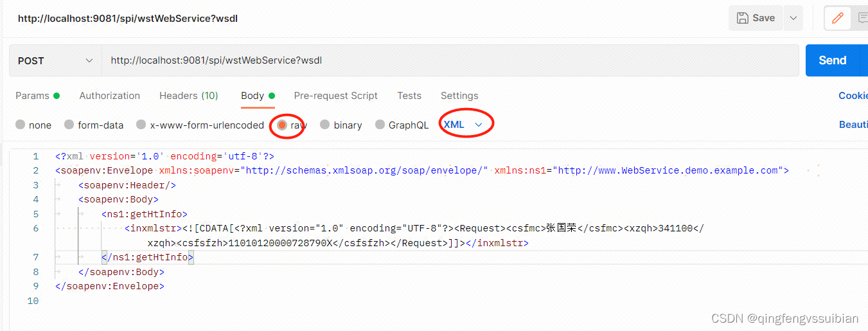Image resolution: width=868 pixels, height=331 pixels.
Task: Switch to the Params tab
Action: coord(37,96)
